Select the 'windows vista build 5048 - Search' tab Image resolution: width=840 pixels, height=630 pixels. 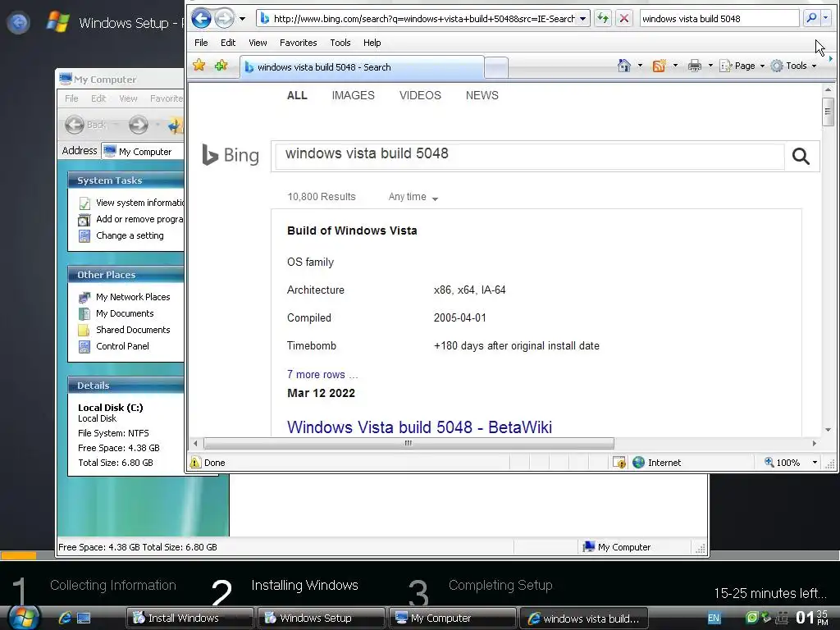(362, 67)
